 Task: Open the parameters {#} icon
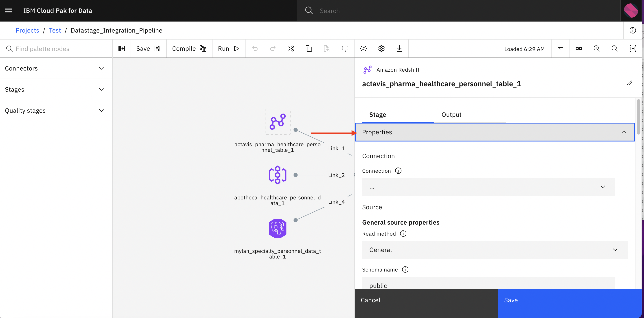coord(363,49)
